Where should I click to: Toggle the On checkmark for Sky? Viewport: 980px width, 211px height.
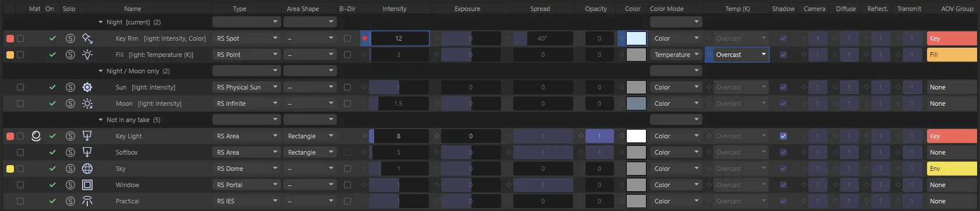tap(52, 169)
